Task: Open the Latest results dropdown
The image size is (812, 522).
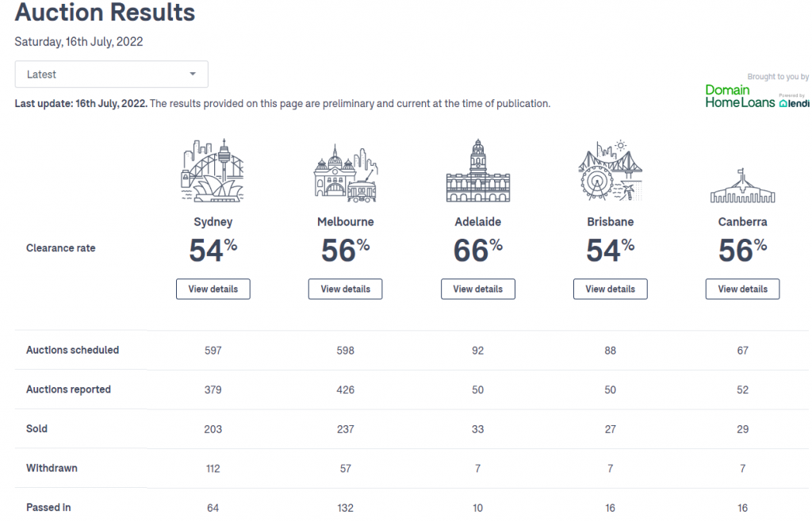Action: pos(111,74)
